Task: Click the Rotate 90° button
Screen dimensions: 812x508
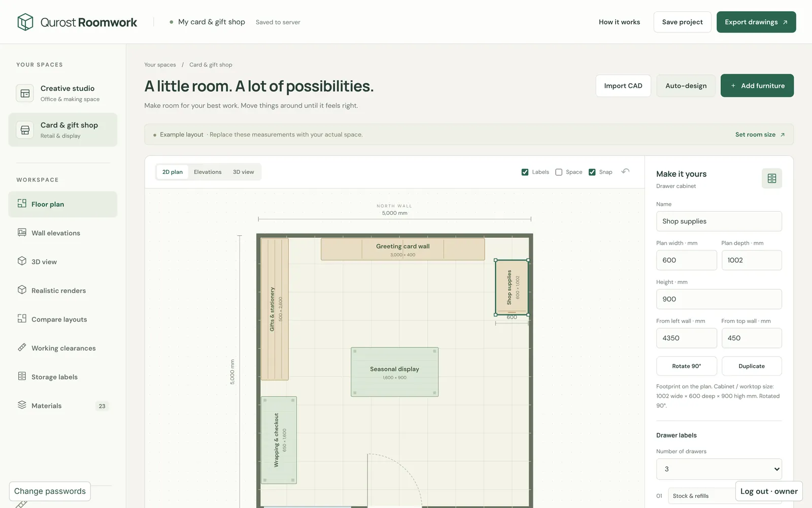Action: [686, 366]
